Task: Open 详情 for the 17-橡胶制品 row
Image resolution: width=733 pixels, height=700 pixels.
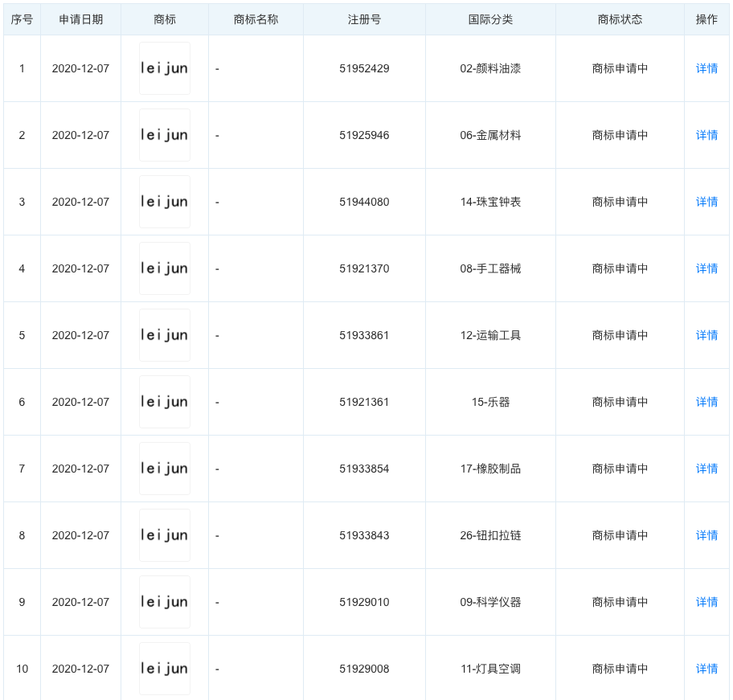Action: point(706,469)
